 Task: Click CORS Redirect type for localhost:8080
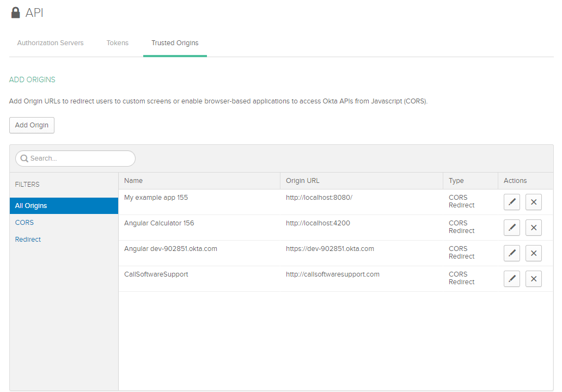click(x=462, y=201)
